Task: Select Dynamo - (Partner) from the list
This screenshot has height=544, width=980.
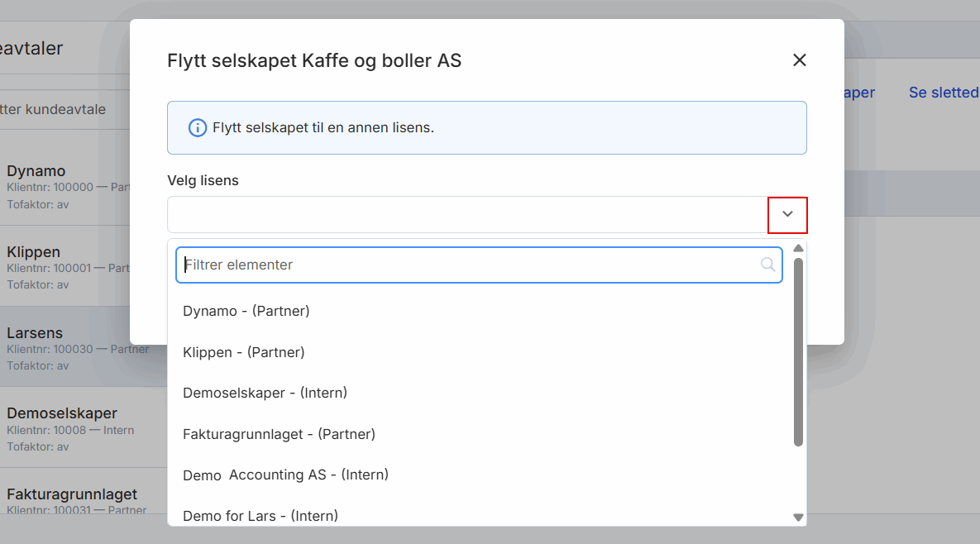Action: (246, 311)
